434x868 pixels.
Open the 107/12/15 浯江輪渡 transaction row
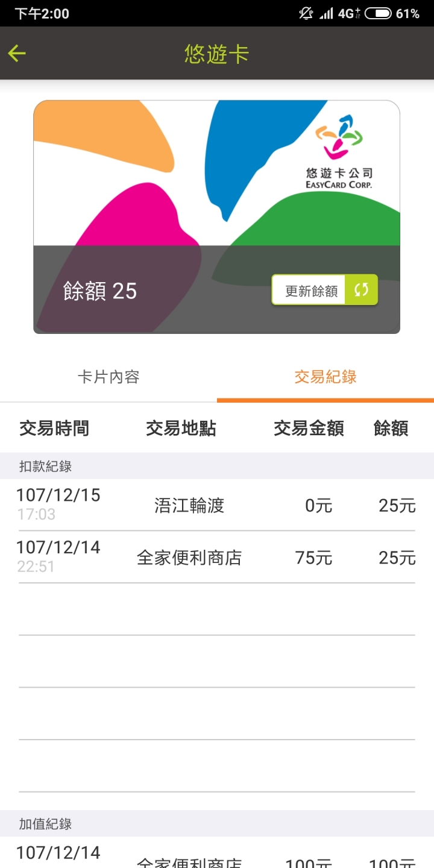[x=217, y=505]
